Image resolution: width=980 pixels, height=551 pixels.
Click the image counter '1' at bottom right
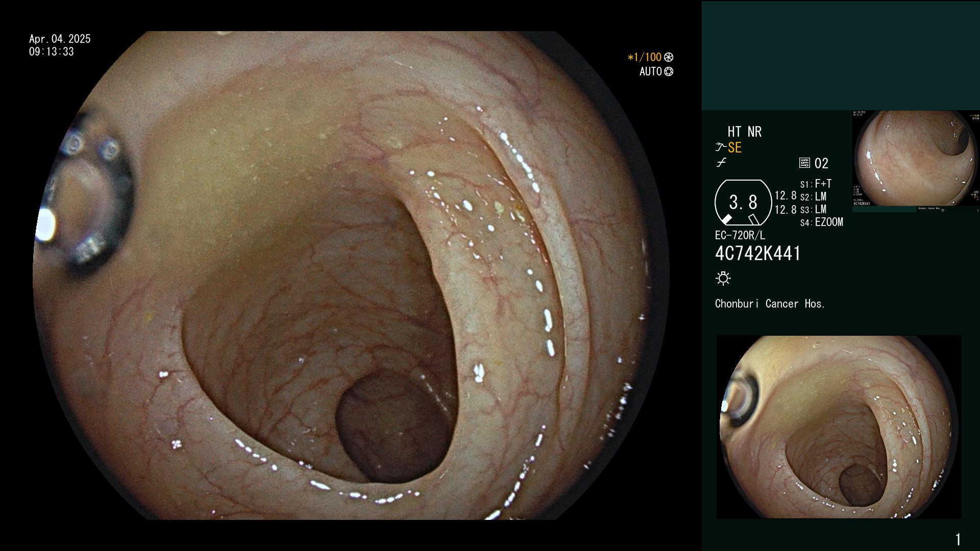(x=958, y=539)
